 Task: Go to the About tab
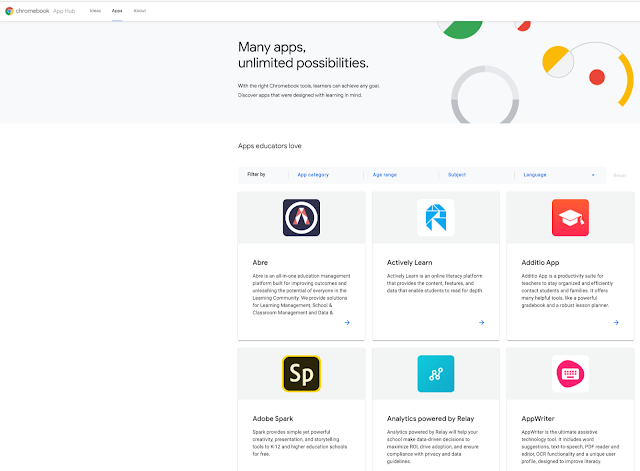pyautogui.click(x=139, y=10)
